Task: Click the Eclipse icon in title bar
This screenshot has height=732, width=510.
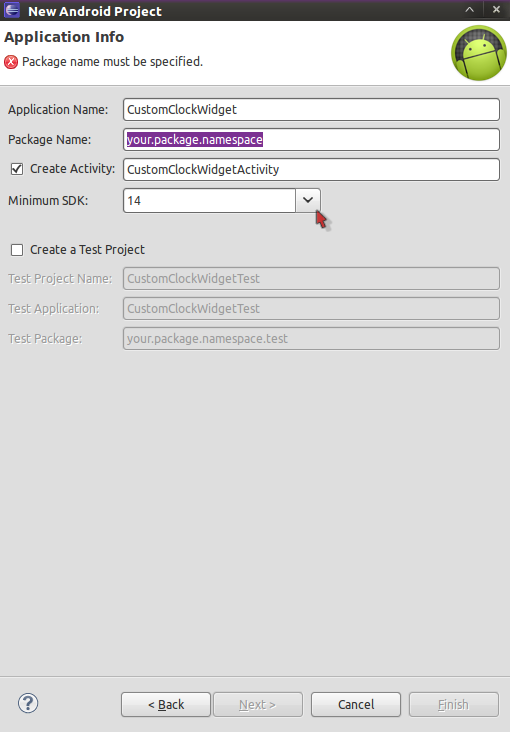Action: [12, 10]
